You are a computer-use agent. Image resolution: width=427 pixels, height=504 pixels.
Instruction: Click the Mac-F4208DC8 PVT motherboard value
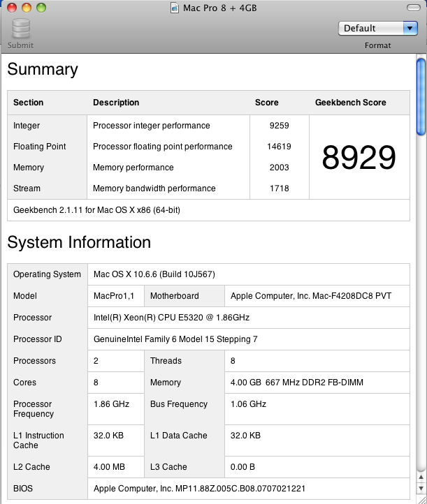(x=311, y=296)
